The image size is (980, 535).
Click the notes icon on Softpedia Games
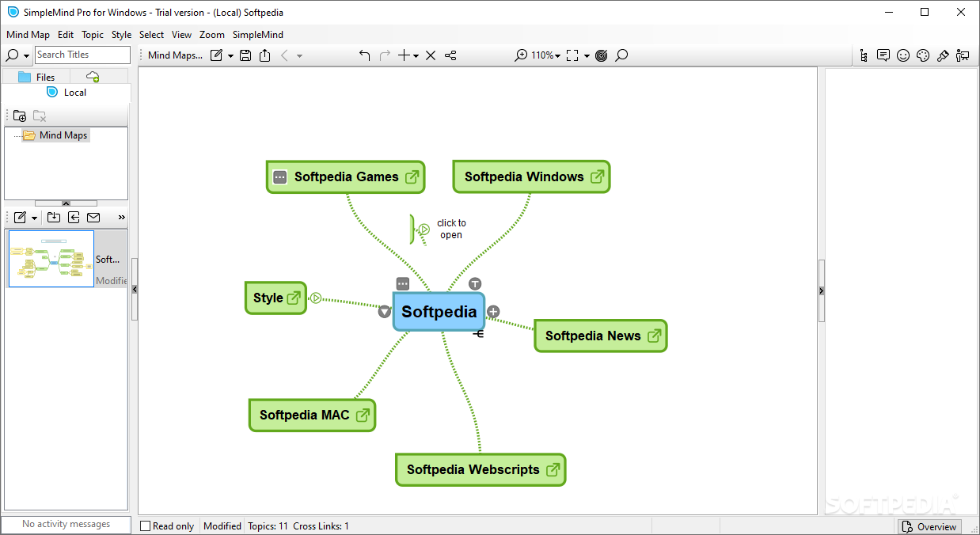point(279,177)
